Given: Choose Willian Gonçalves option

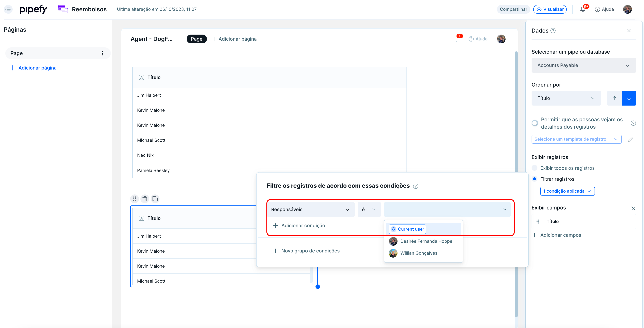Looking at the screenshot, I should point(423,253).
